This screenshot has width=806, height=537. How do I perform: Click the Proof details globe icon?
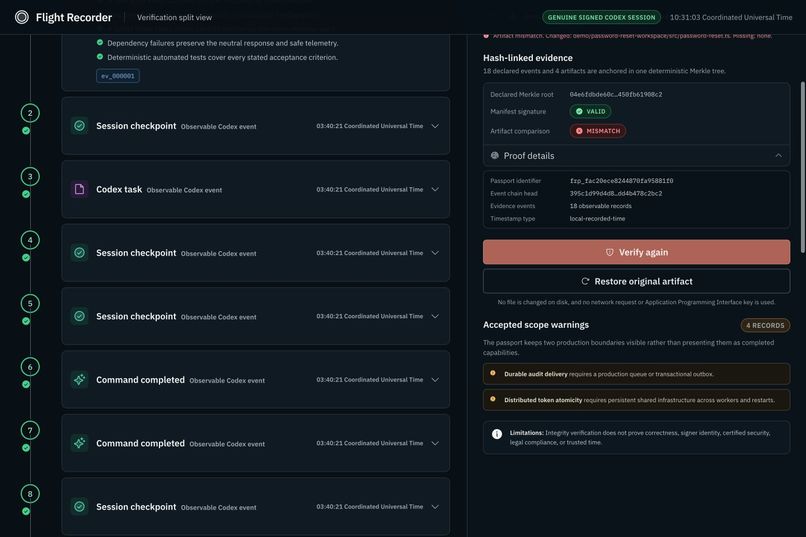[494, 155]
